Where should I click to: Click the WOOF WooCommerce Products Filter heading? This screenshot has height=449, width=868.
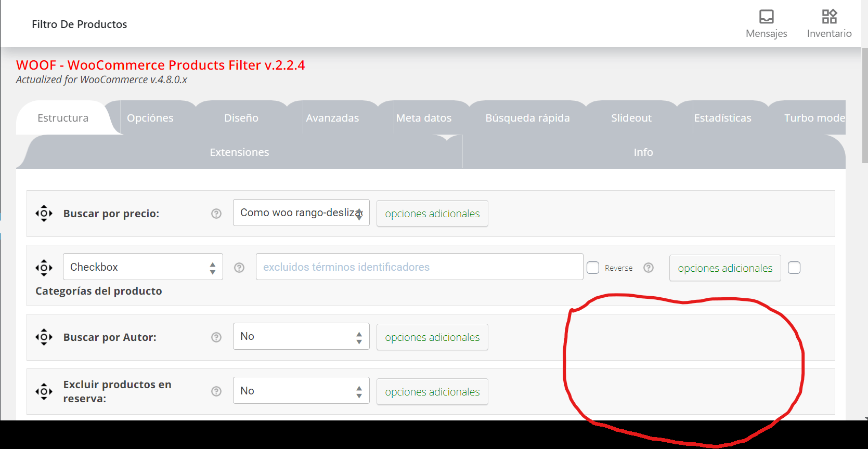pos(160,65)
